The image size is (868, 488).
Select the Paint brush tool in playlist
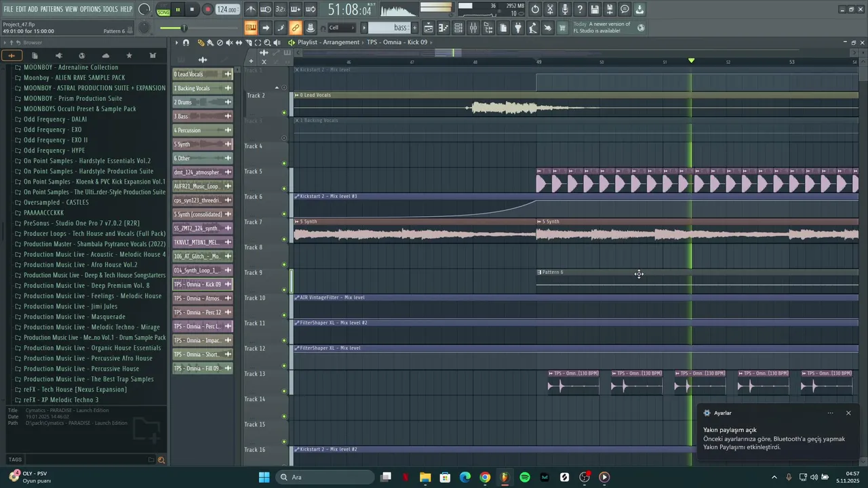coord(210,43)
